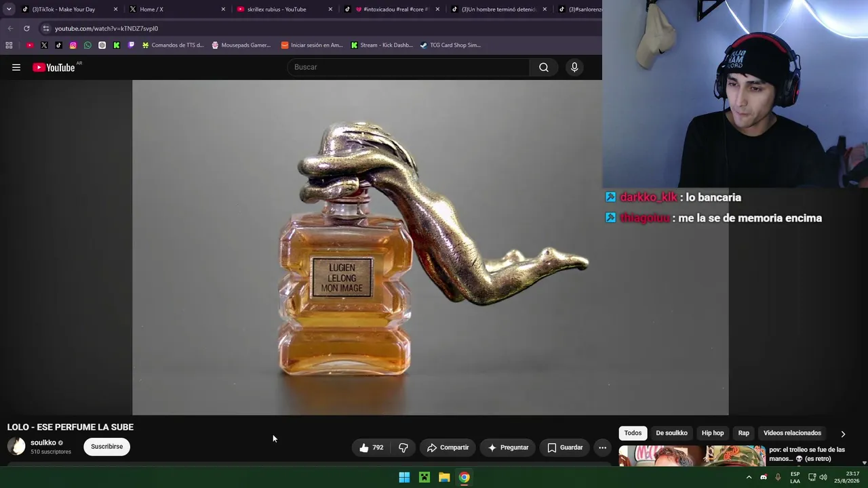Open the browser apps grid shortcut
Screen dimensions: 868x488
[9, 45]
